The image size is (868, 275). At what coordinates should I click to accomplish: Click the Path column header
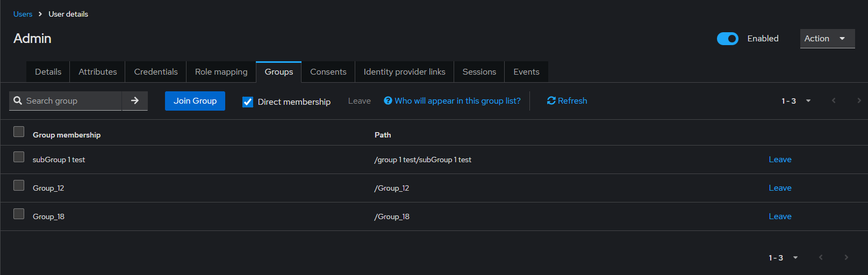pos(383,135)
